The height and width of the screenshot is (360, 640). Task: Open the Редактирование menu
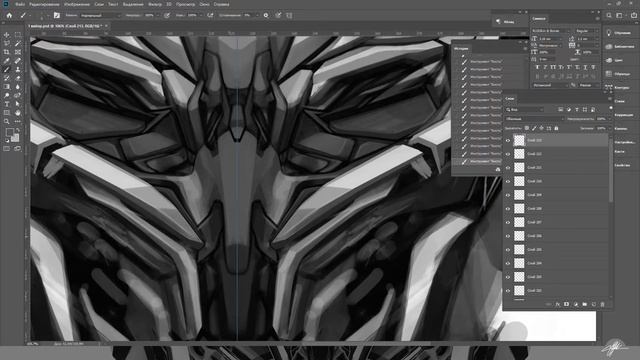point(44,4)
